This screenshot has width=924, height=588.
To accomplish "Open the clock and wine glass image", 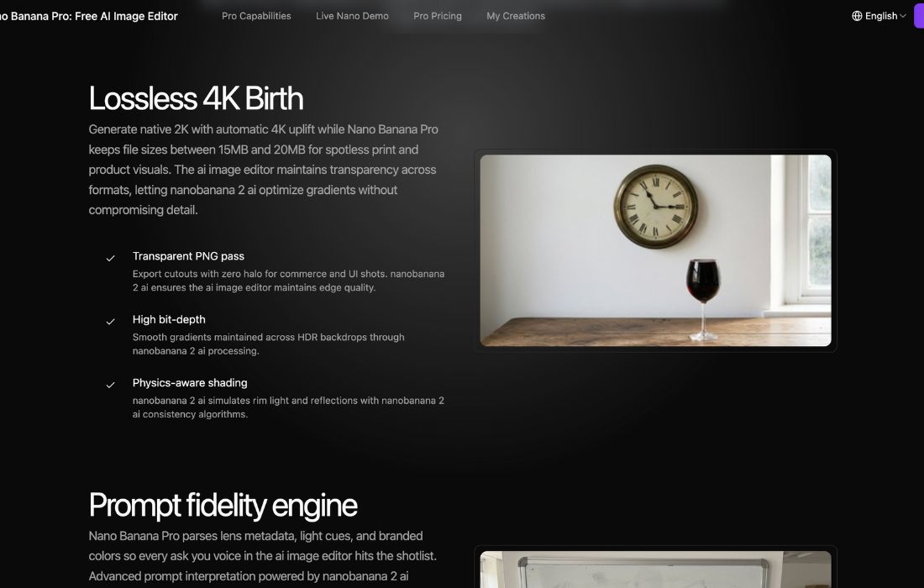I will [655, 250].
